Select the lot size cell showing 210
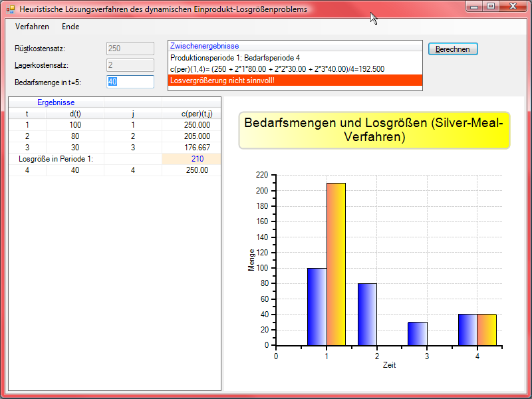532x399 pixels. pos(192,159)
